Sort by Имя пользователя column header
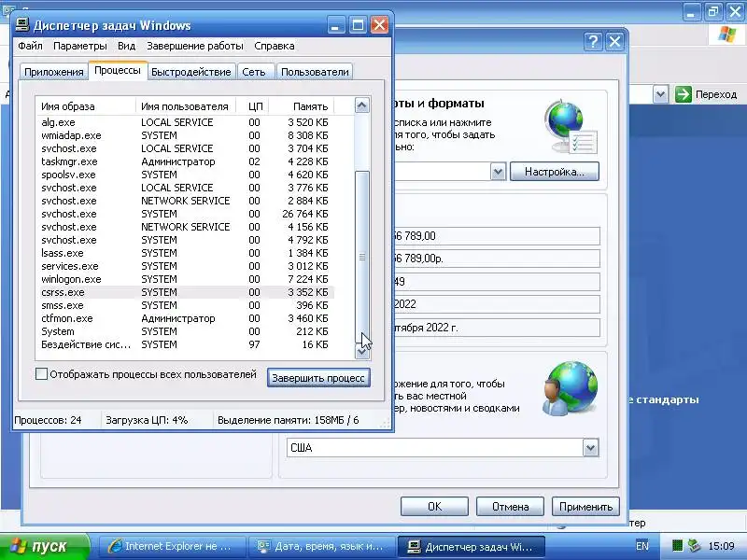 point(185,105)
